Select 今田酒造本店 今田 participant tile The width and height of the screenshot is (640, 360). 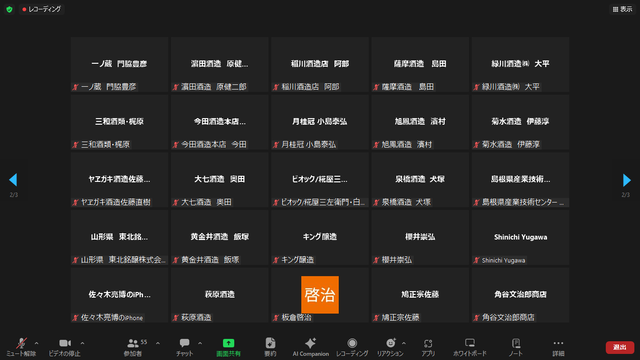(220, 122)
